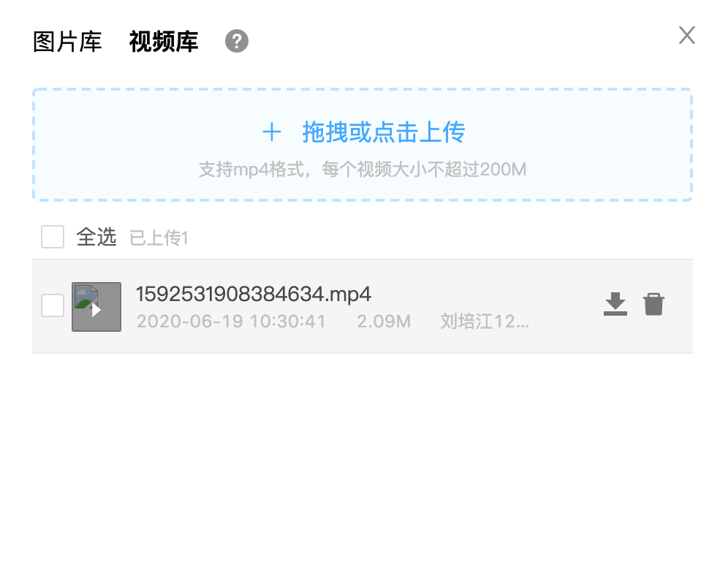Click the mp4 format hint text
Image resolution: width=728 pixels, height=570 pixels.
click(x=363, y=170)
